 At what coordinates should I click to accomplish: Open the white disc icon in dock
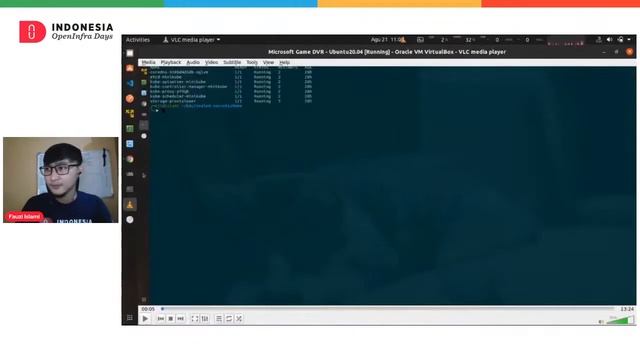point(130,220)
